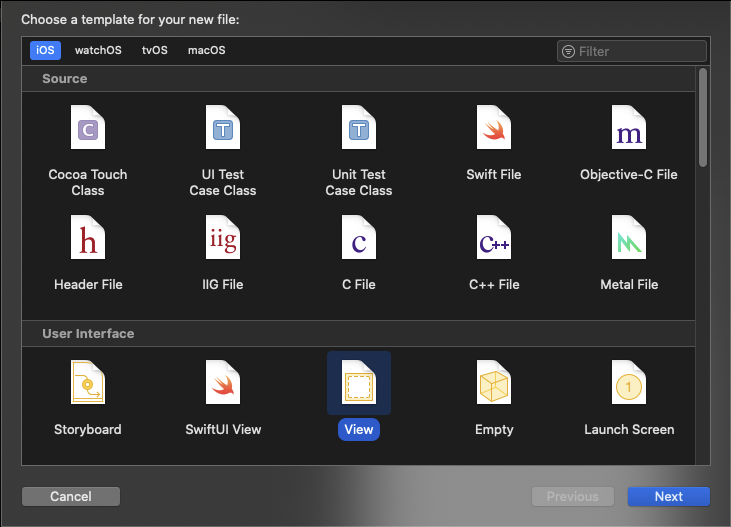The height and width of the screenshot is (527, 731).
Task: Select the Swift File template icon
Action: pos(494,127)
